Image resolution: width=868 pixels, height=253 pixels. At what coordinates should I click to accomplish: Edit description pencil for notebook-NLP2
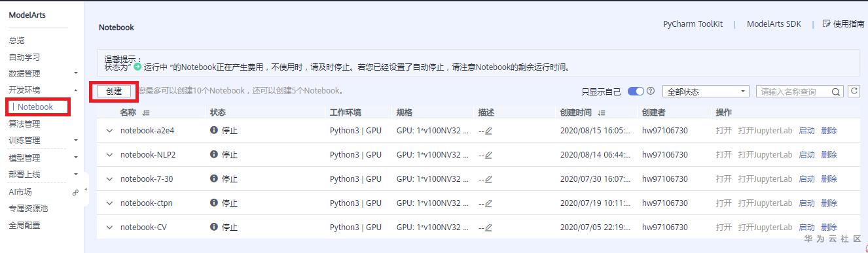(488, 155)
